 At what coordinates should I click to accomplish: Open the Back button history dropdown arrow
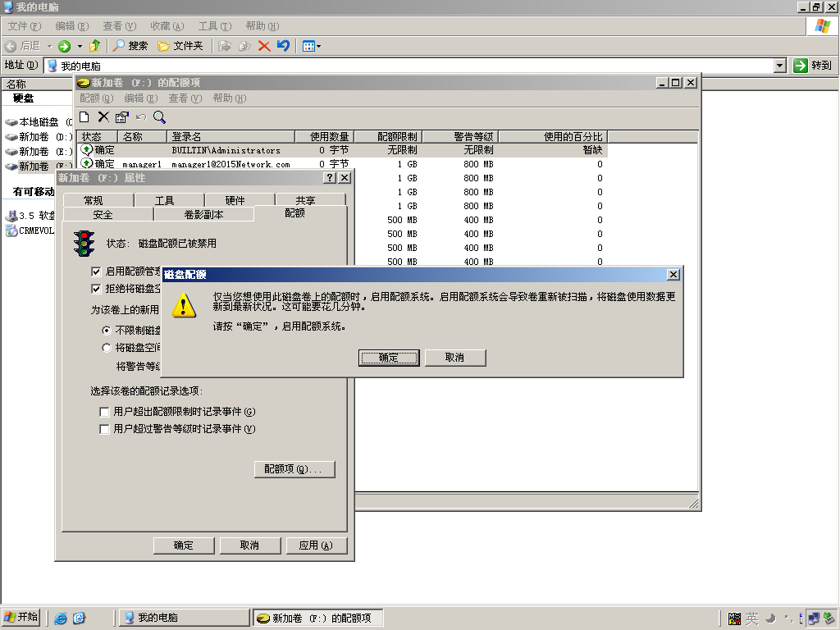coord(49,47)
